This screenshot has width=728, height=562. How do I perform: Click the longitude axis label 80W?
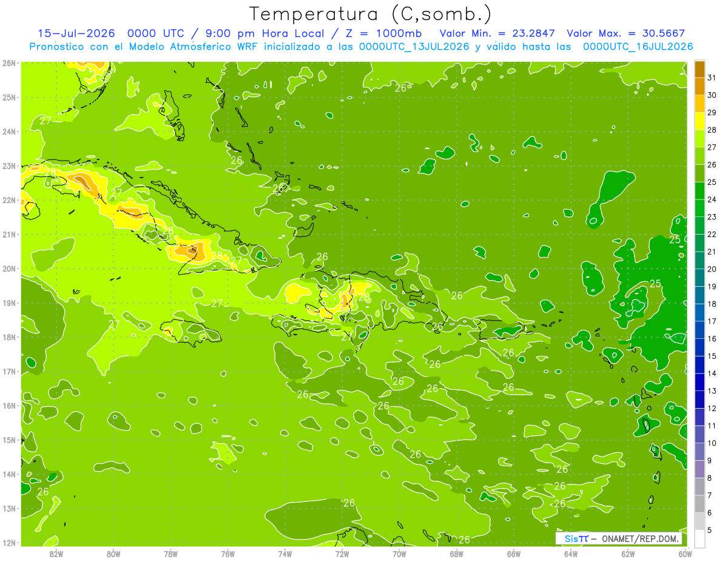113,554
